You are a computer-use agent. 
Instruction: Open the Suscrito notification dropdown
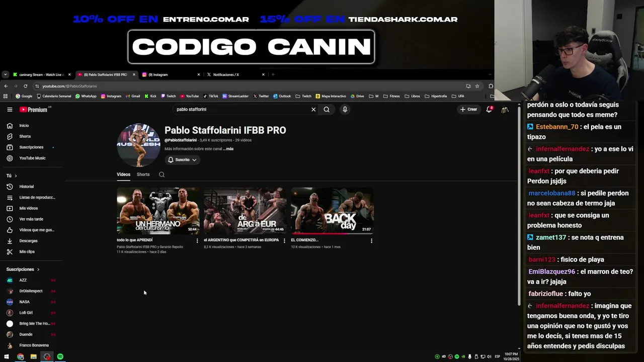tap(182, 160)
